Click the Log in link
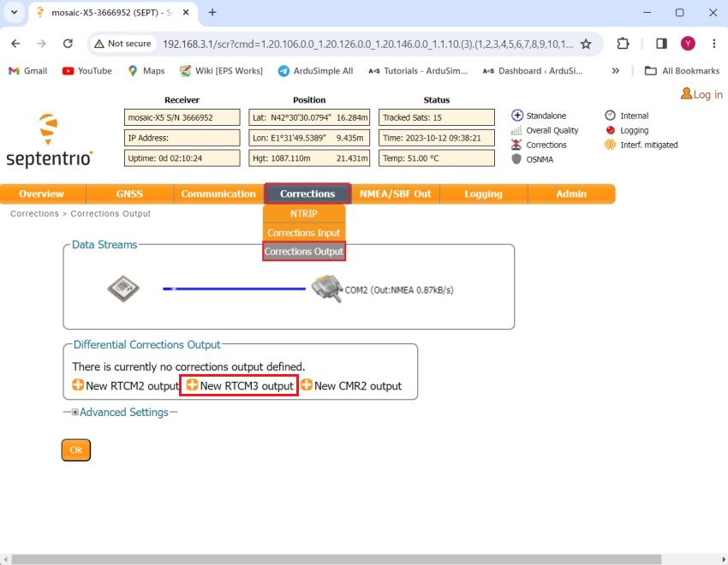 701,94
